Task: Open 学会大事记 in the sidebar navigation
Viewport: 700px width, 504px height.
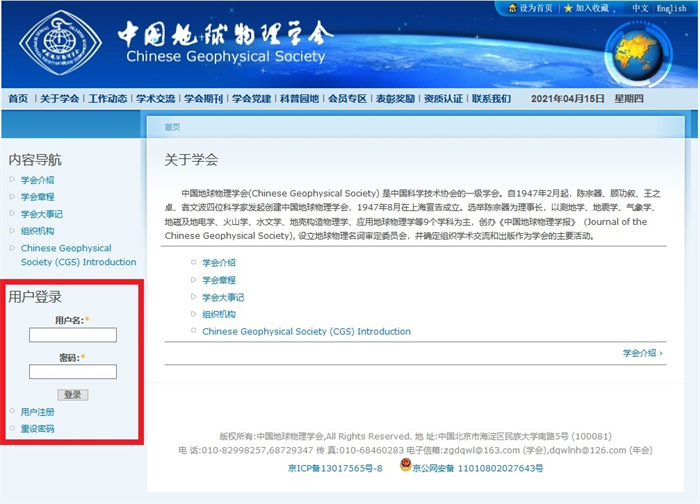Action: pos(42,214)
